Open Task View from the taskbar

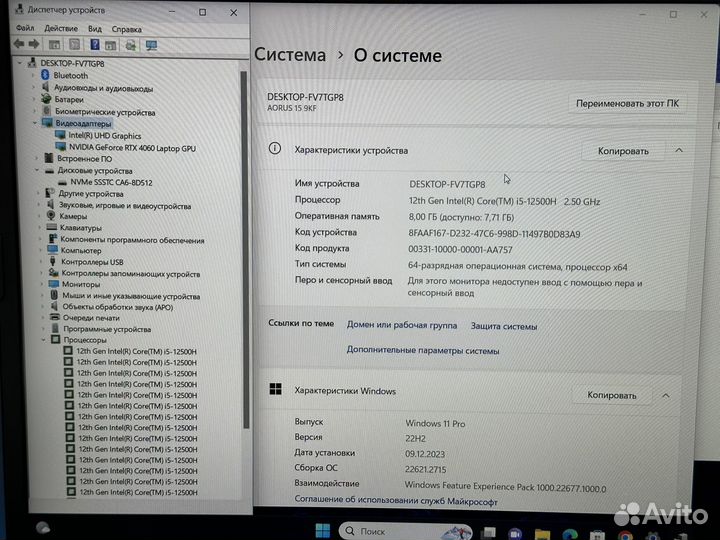(x=488, y=533)
